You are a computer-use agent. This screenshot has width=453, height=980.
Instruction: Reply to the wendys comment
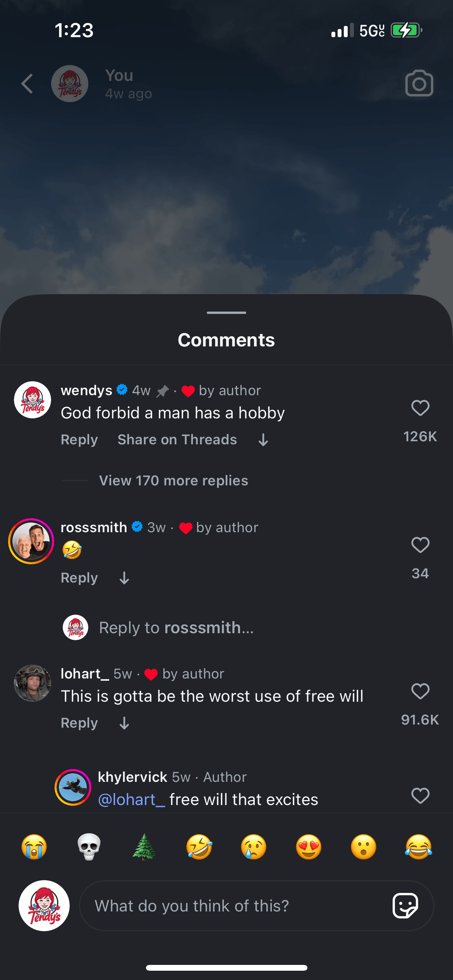[79, 440]
